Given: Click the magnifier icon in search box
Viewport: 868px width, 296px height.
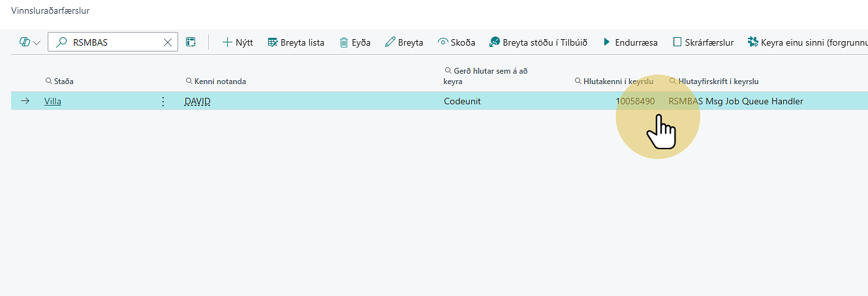Looking at the screenshot, I should coord(62,42).
